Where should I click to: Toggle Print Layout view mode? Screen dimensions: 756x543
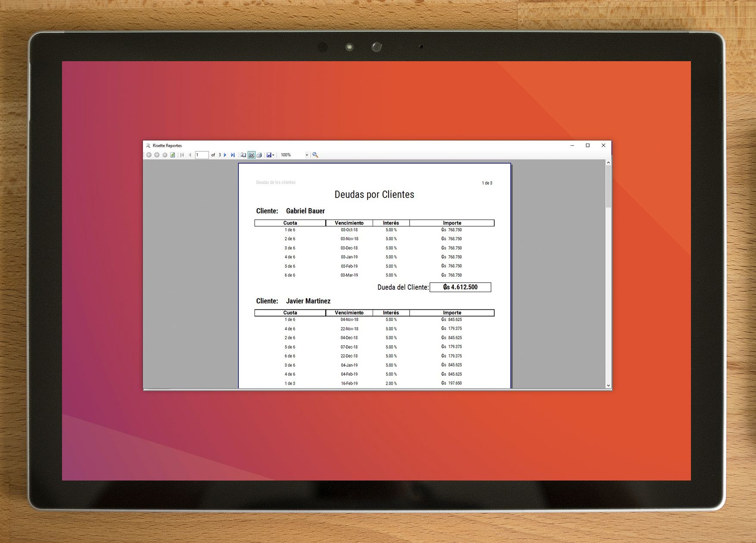tap(252, 155)
